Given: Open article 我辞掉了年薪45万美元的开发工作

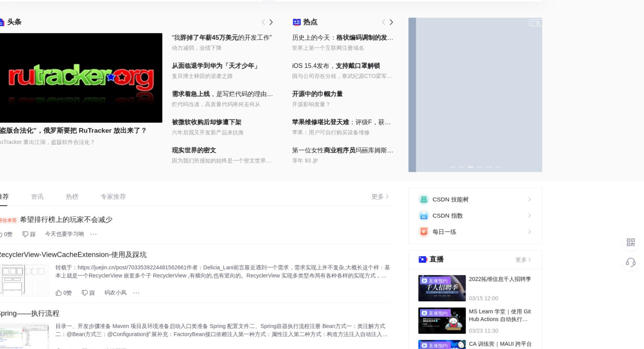Looking at the screenshot, I should pos(222,38).
